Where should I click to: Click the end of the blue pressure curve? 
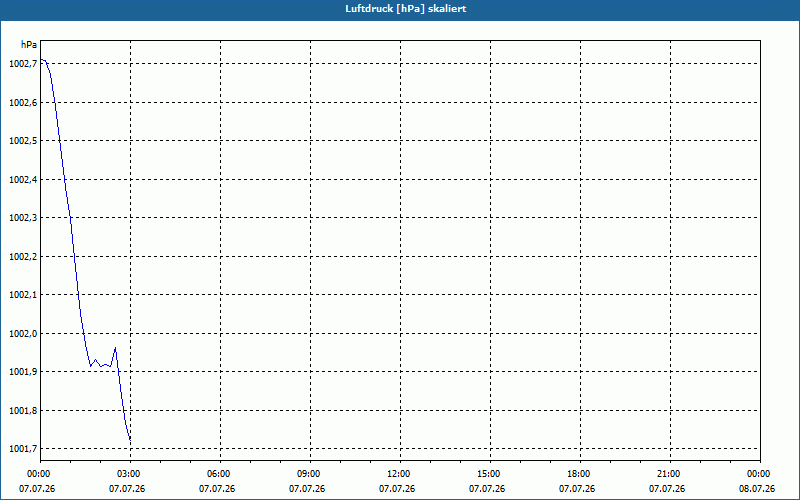[130, 440]
